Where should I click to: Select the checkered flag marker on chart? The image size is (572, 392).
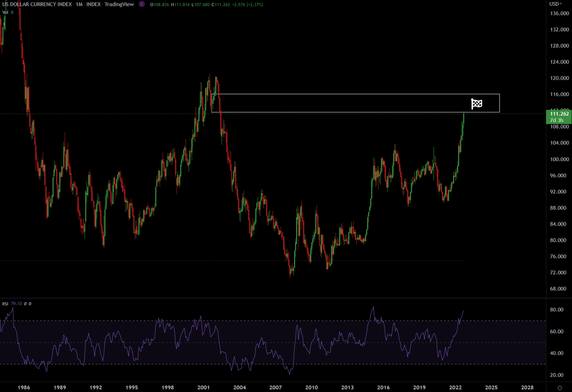tap(477, 103)
